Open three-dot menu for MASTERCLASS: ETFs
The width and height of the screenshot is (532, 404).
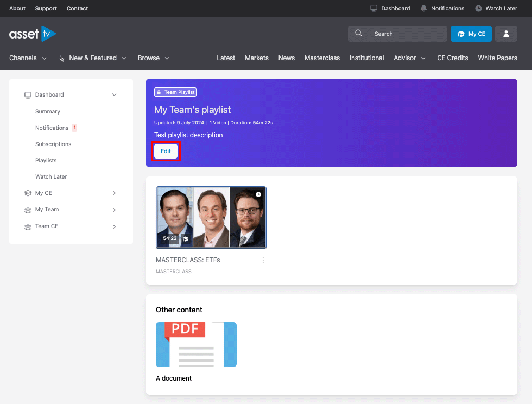coord(263,260)
